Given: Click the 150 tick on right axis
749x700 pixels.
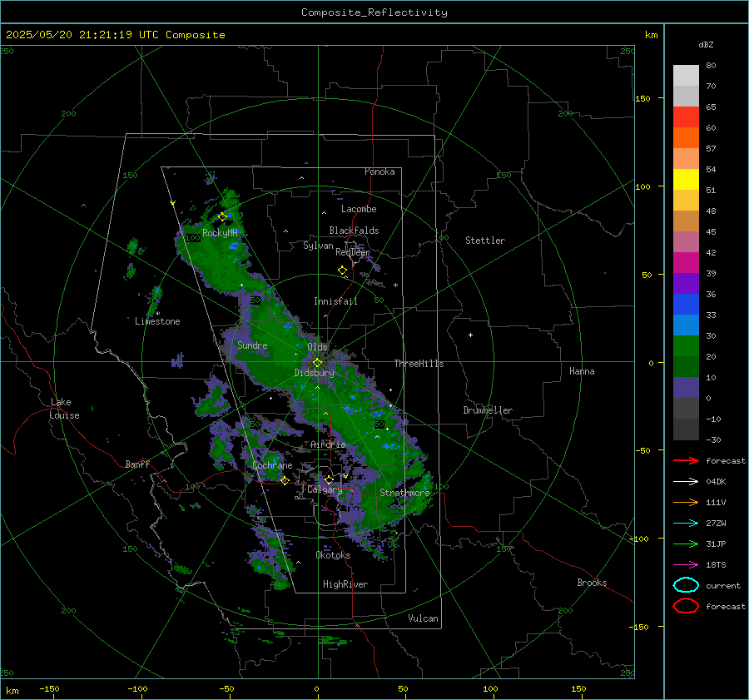Looking at the screenshot, I should [x=642, y=98].
